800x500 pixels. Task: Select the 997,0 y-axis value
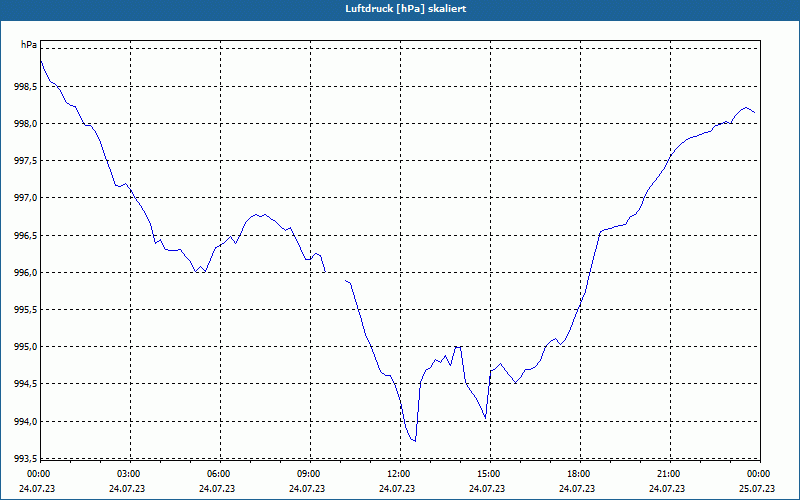[x=25, y=198]
